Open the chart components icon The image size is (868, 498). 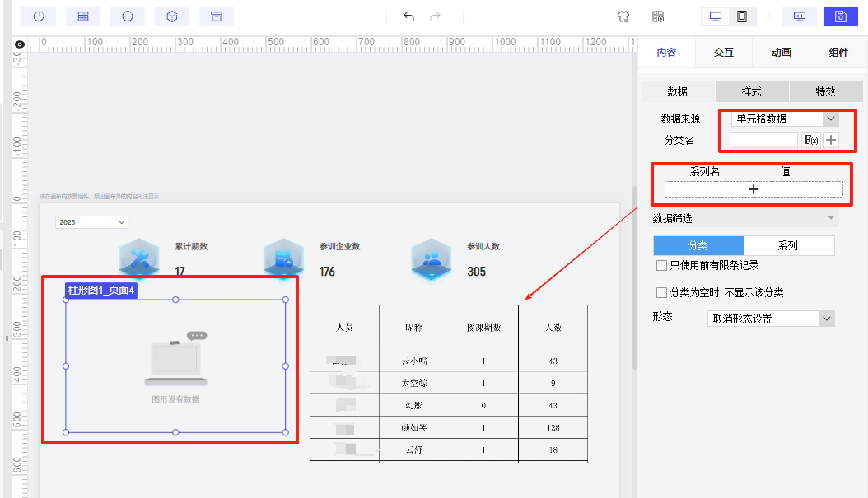pos(39,16)
